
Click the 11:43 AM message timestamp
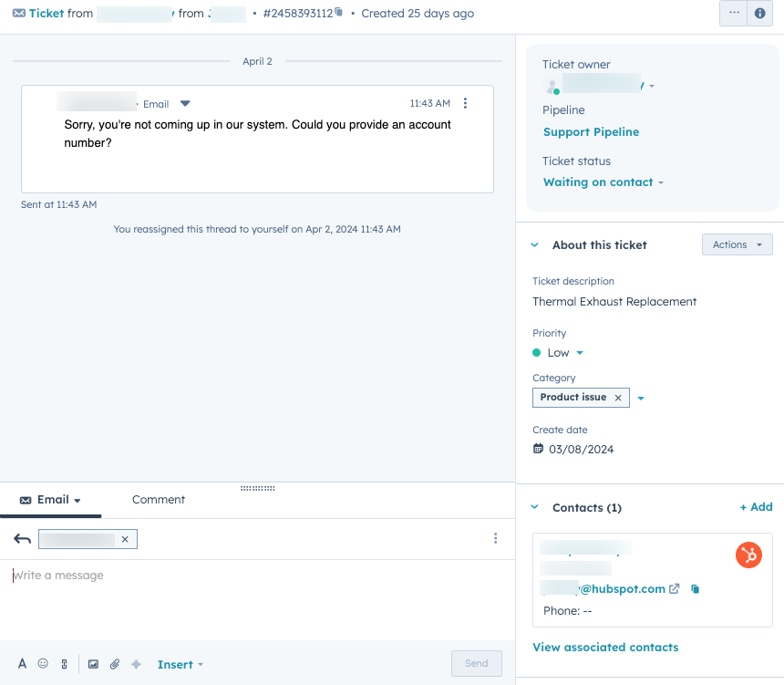pyautogui.click(x=429, y=104)
